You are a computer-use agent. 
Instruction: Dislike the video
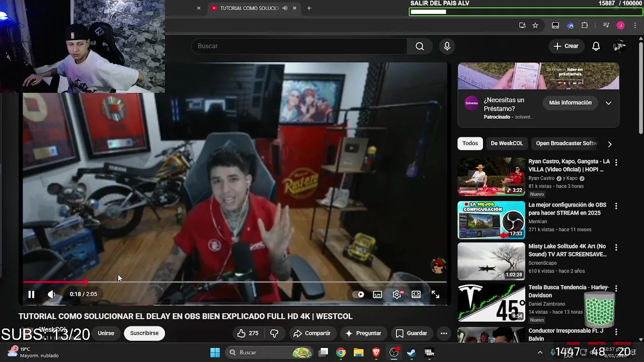tap(274, 333)
